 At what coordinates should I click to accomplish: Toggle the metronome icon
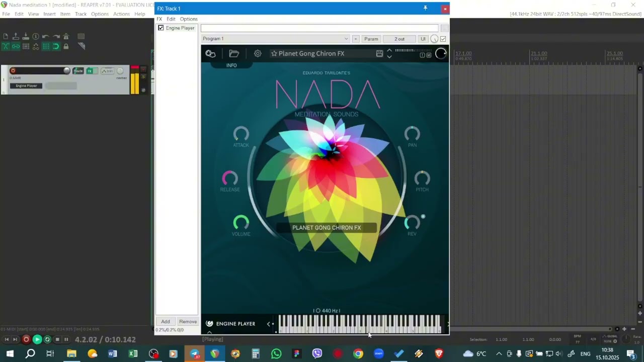(x=66, y=36)
